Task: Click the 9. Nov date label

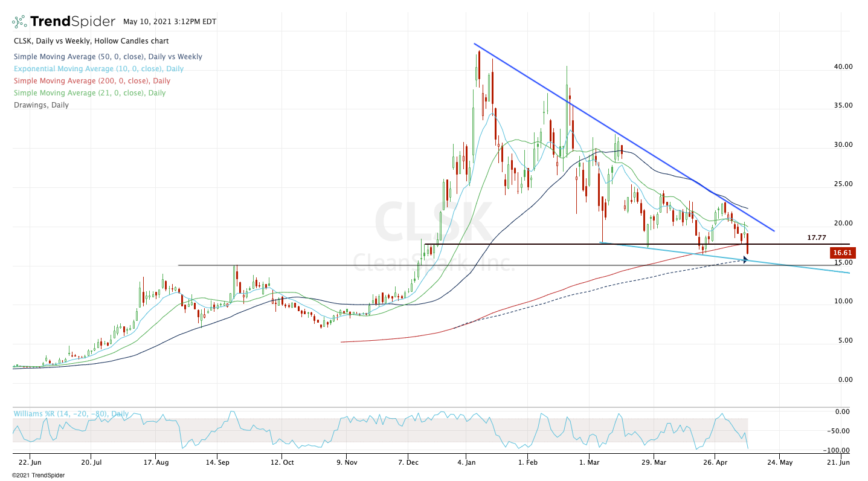Action: [346, 463]
